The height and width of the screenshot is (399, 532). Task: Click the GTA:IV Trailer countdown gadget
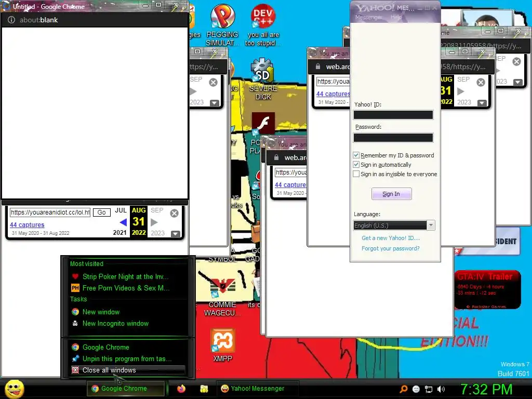487,290
